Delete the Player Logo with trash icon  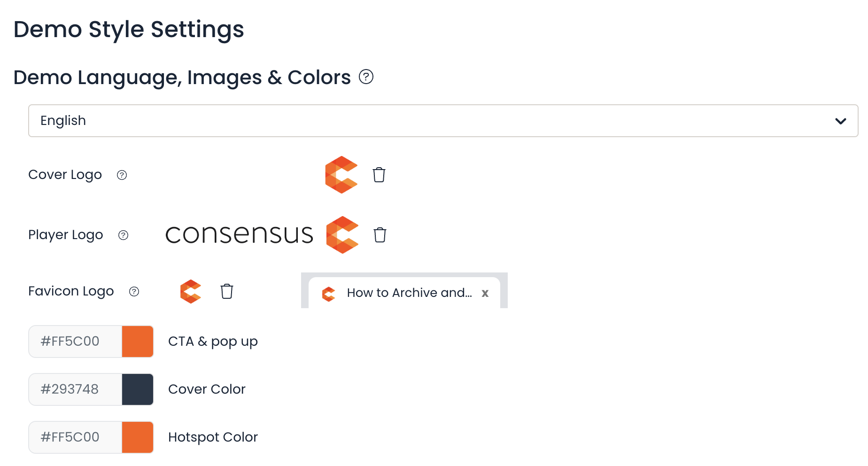(380, 235)
